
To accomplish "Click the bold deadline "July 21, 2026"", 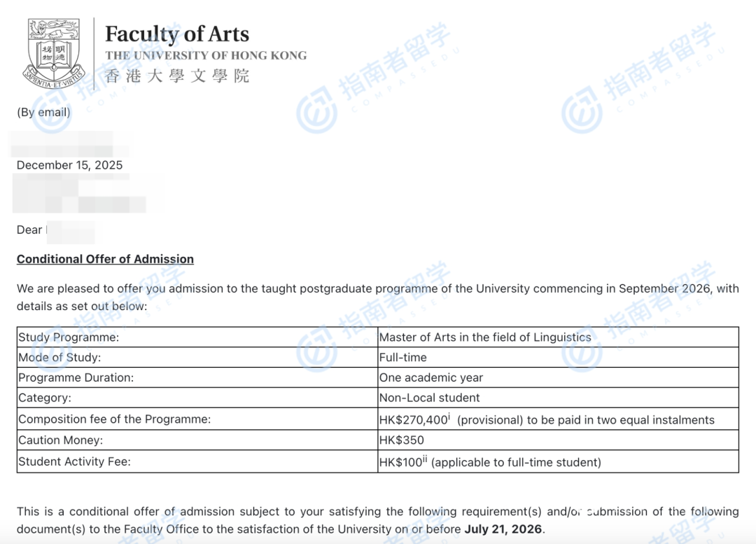I will point(503,529).
